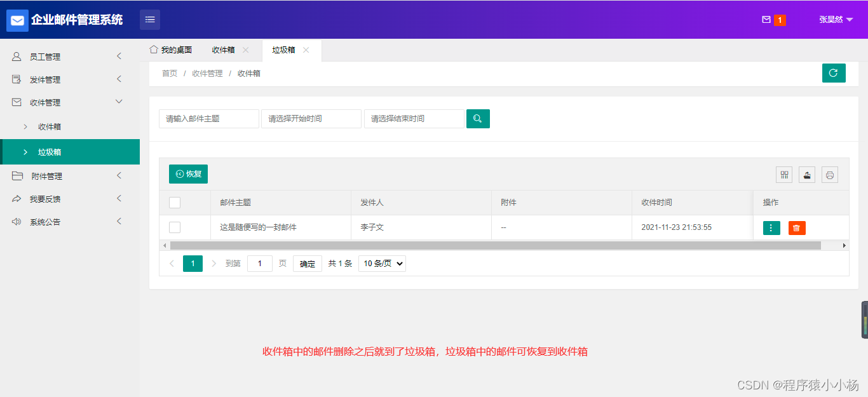Open the mail notification envelope icon

[766, 20]
